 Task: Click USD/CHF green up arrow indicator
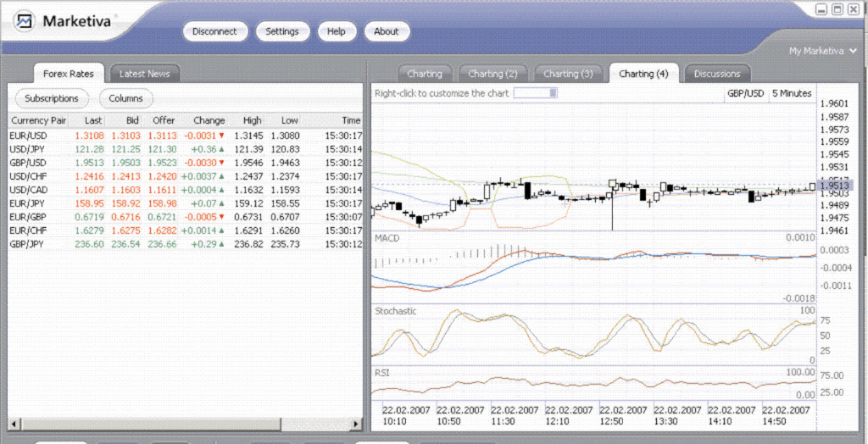[x=221, y=176]
